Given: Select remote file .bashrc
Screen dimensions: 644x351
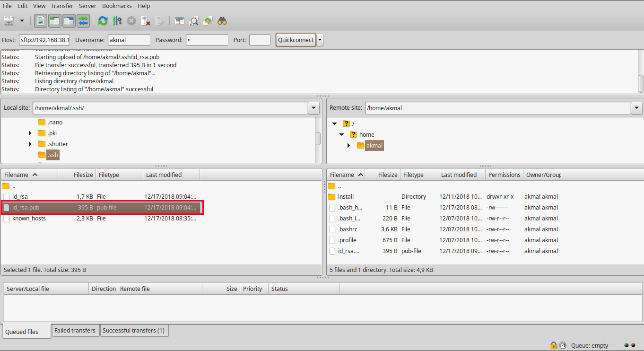Looking at the screenshot, I should coord(444,229).
